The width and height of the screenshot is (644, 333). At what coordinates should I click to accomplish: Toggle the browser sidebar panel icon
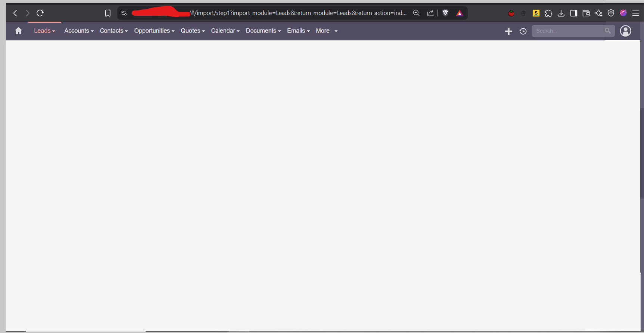tap(574, 13)
